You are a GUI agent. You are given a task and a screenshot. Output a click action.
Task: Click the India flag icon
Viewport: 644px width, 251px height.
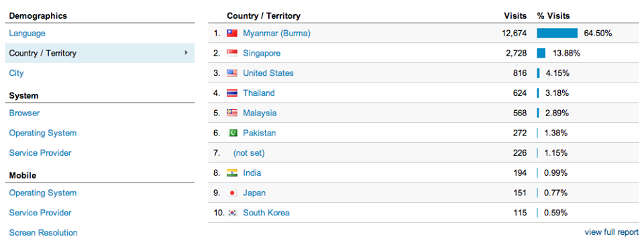coord(232,173)
